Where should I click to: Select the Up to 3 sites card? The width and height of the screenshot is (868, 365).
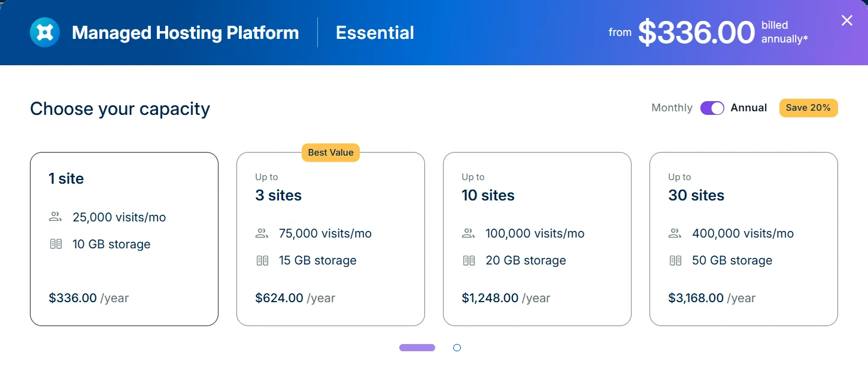point(330,239)
